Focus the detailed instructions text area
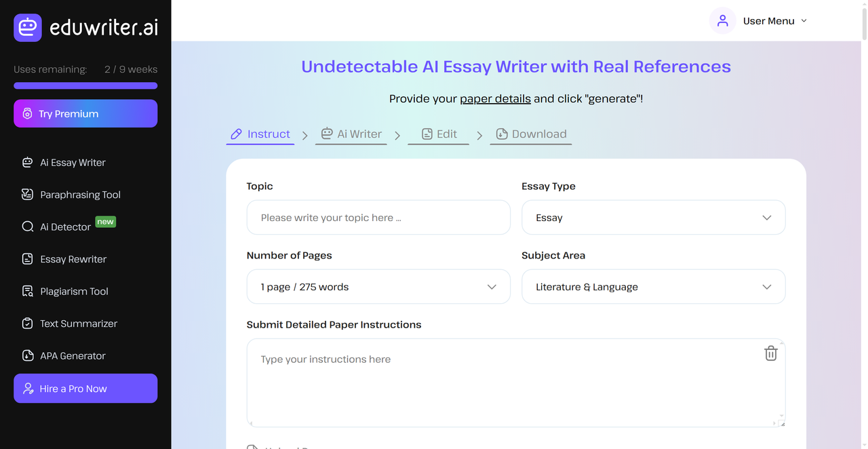Screen dimensions: 868x449 pyautogui.click(x=516, y=383)
